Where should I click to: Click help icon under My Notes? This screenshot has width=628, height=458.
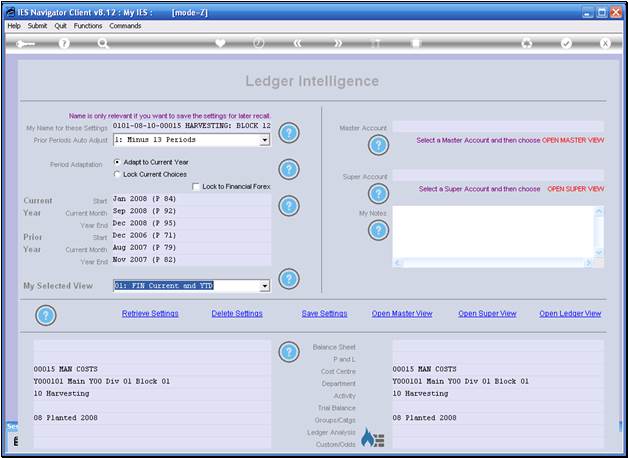(378, 230)
